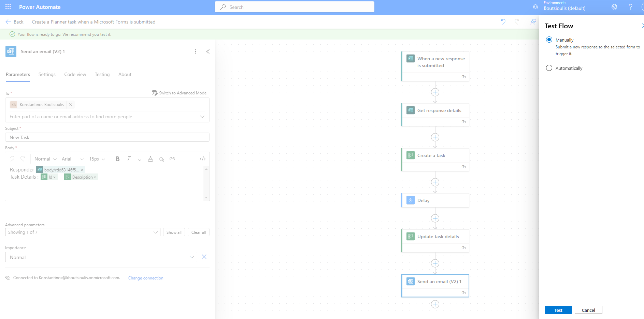644x319 pixels.
Task: Remove Konstantinos Boutsioulis recipient
Action: 71,105
